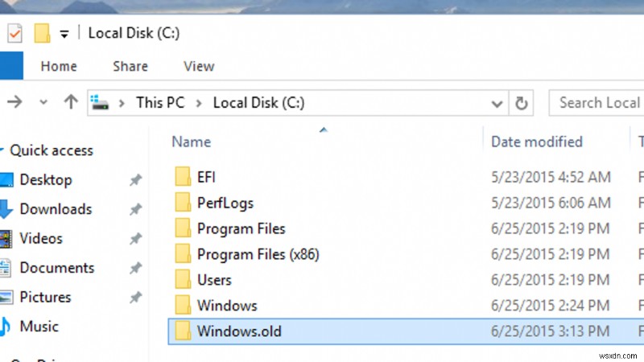
Task: Expand the address bar history dropdown
Action: (497, 103)
